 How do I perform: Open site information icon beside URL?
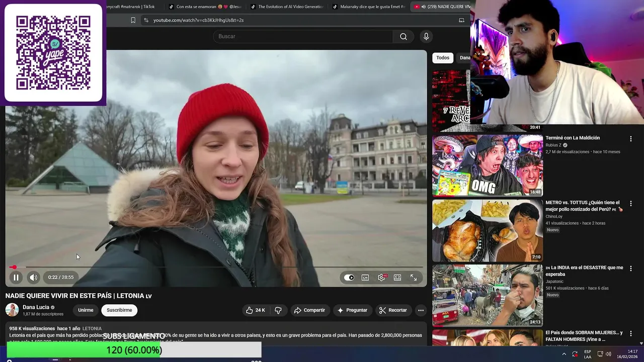tap(146, 20)
